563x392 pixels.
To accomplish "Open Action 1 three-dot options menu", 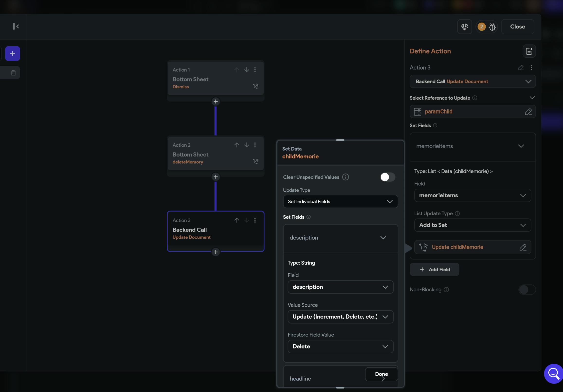I will (255, 70).
